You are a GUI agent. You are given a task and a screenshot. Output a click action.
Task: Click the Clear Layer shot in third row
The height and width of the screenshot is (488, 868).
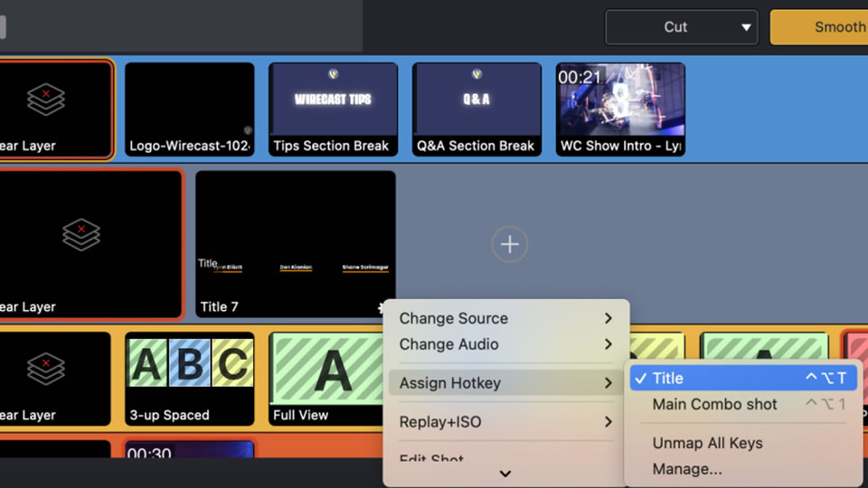coord(55,379)
